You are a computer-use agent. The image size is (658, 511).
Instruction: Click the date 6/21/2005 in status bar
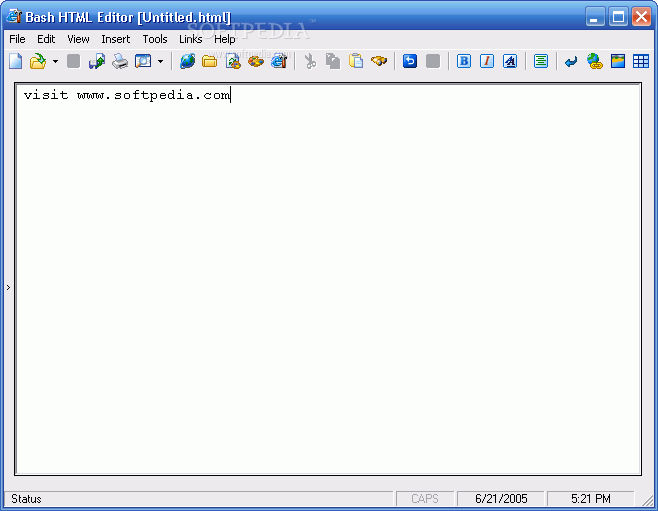point(501,499)
